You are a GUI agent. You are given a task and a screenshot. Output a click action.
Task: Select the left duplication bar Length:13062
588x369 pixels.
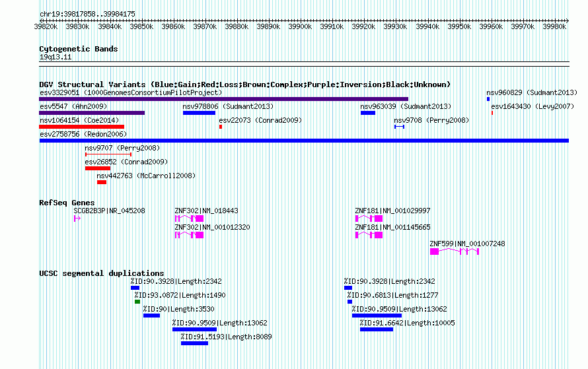tap(195, 329)
